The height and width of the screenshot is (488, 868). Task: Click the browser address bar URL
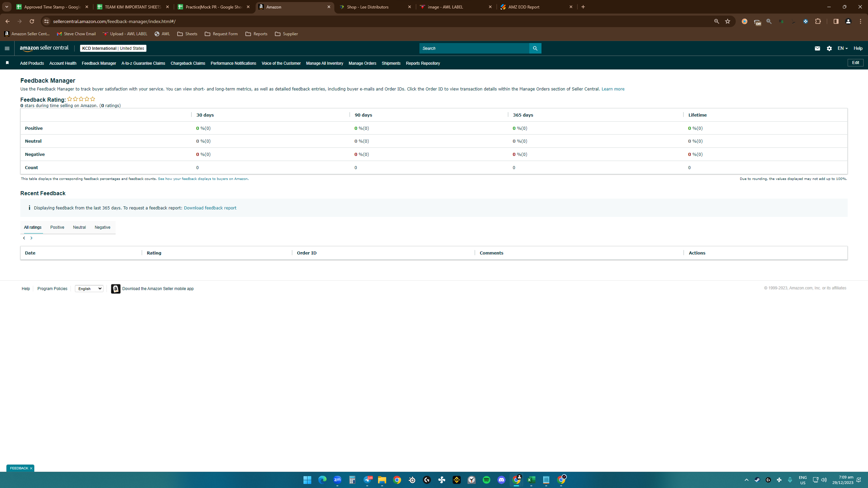click(x=114, y=21)
